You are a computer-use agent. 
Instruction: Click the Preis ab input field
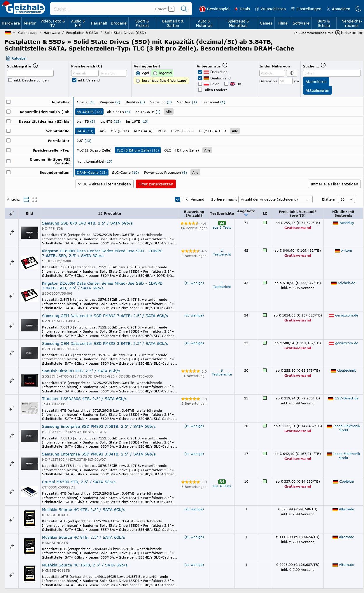[x=85, y=73]
